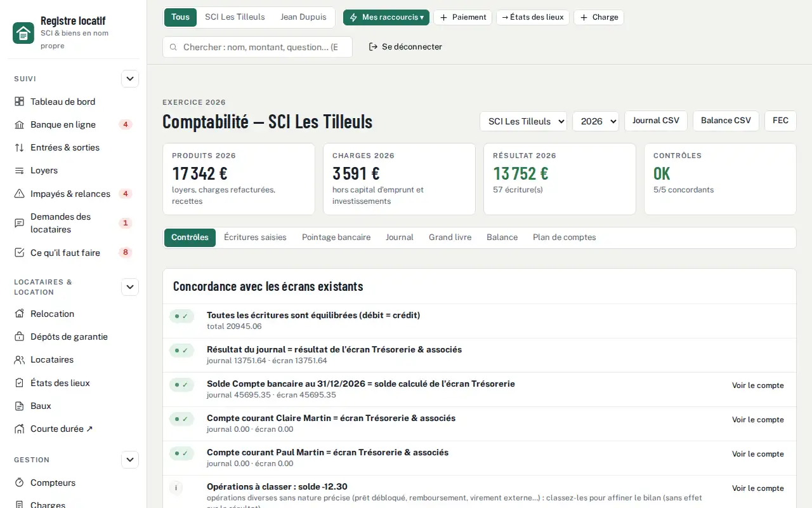The image size is (812, 508).
Task: Collapse the Suivi sidebar section
Action: click(130, 79)
